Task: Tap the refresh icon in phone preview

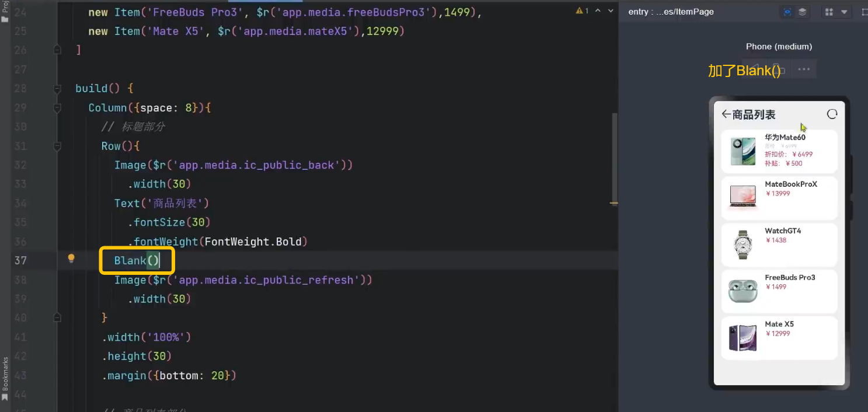Action: [832, 114]
